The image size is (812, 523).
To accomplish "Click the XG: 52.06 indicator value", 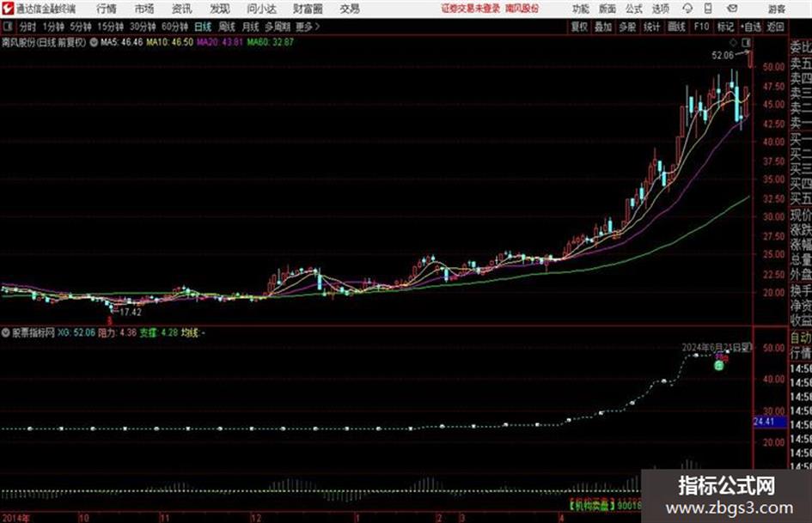I will pyautogui.click(x=76, y=332).
